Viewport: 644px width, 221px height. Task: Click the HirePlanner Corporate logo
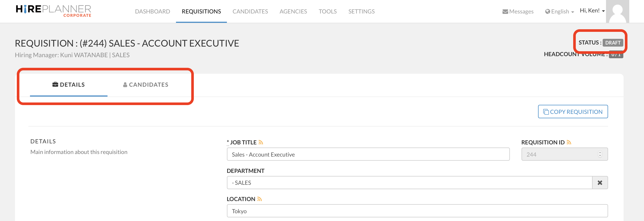pos(53,11)
